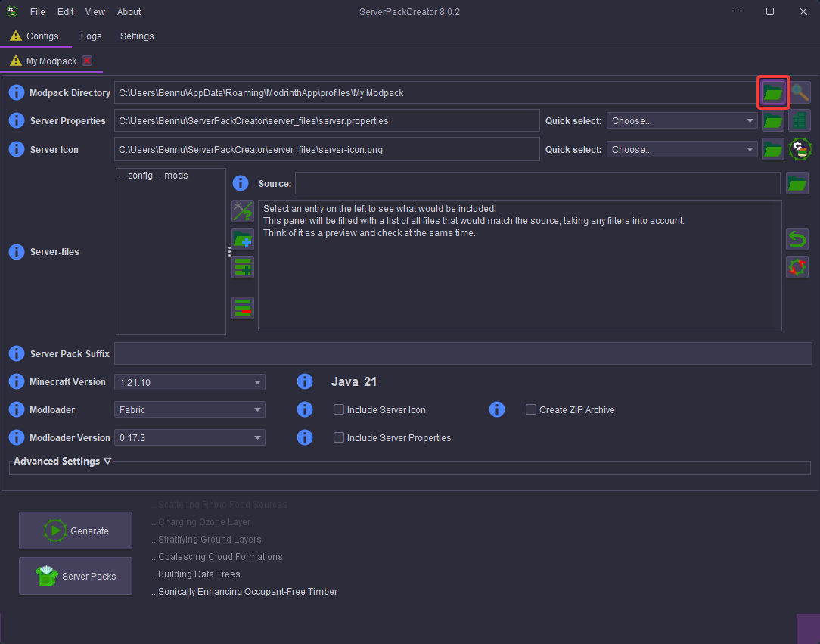Tick the Create ZIP Archive checkbox

pyautogui.click(x=531, y=410)
